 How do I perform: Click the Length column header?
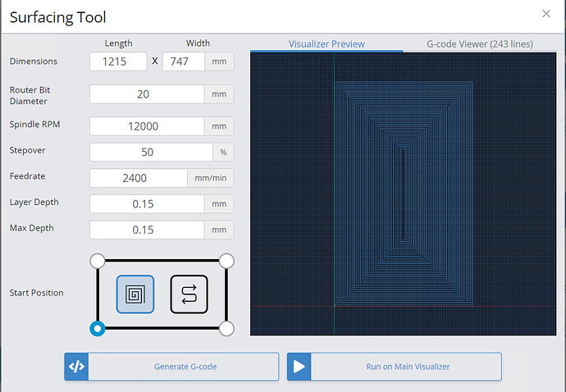click(118, 43)
